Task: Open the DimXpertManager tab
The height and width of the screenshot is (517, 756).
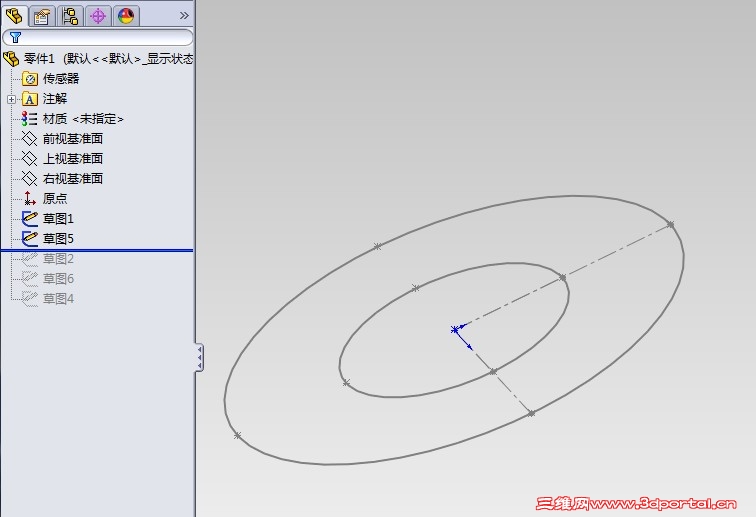Action: [x=98, y=16]
